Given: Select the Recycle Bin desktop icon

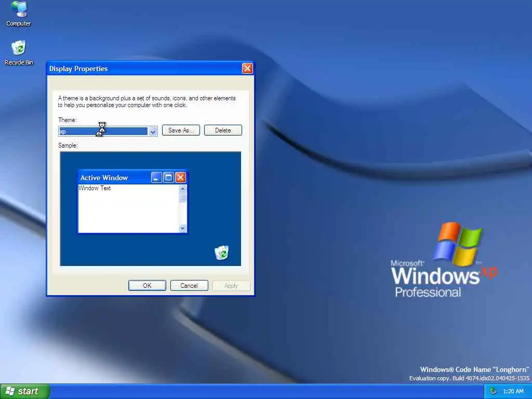Looking at the screenshot, I should pyautogui.click(x=19, y=53).
